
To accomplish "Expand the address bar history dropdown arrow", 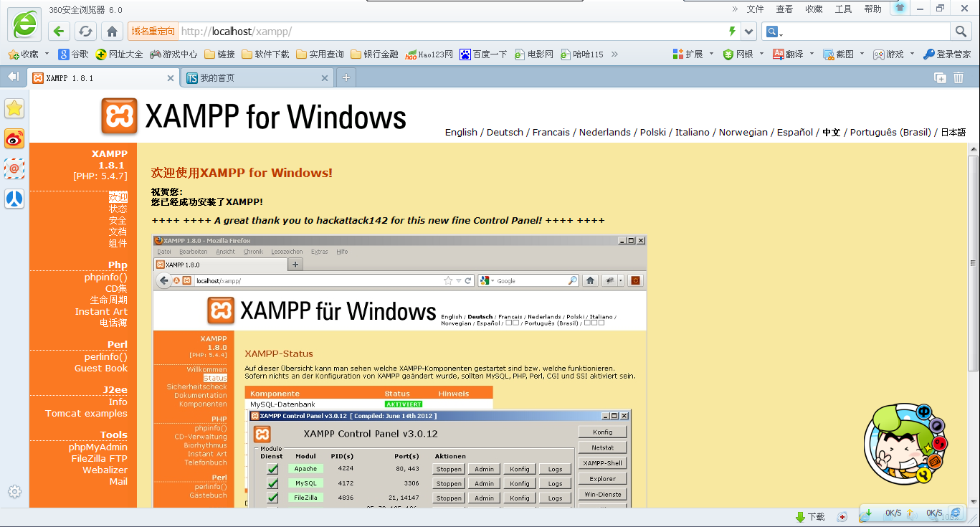I will pyautogui.click(x=749, y=32).
